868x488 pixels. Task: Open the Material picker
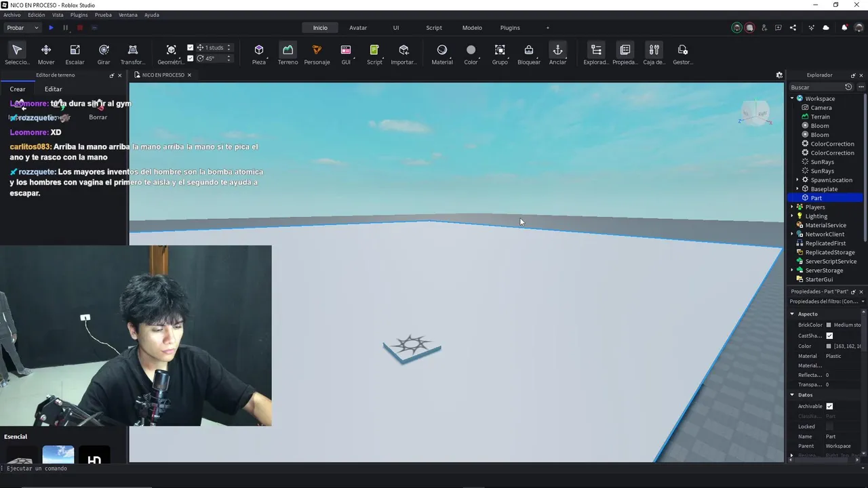pos(442,54)
